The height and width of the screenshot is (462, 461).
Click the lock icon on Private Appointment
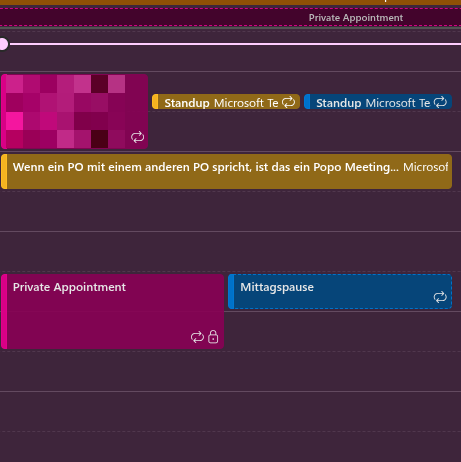point(213,337)
